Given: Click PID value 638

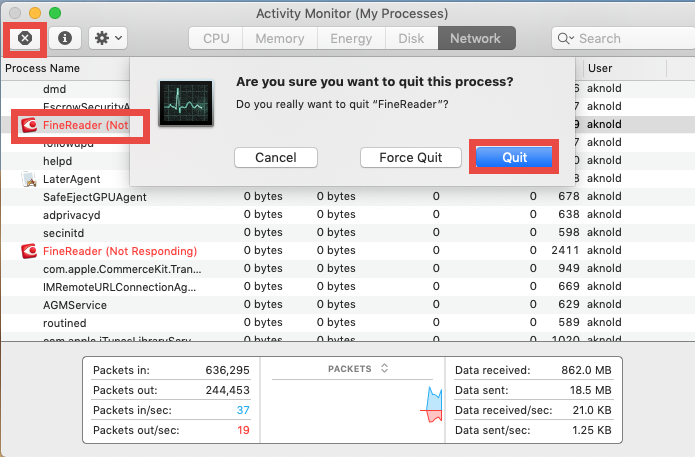Looking at the screenshot, I should point(569,215).
